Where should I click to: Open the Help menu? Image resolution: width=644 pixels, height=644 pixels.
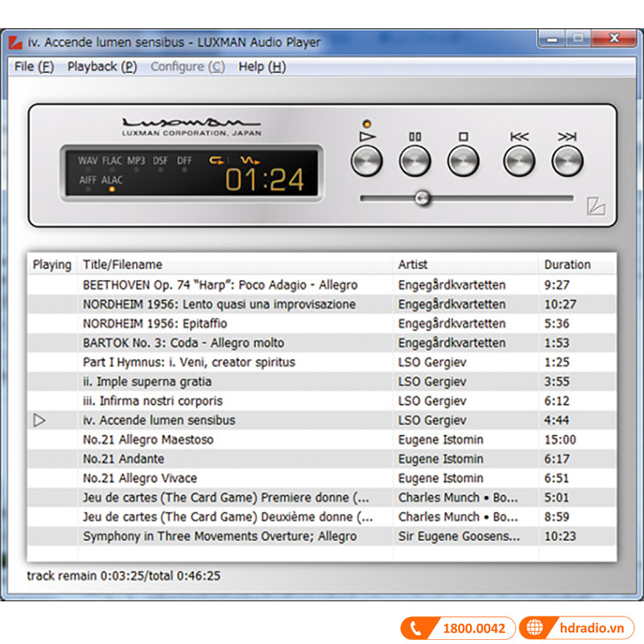point(262,67)
